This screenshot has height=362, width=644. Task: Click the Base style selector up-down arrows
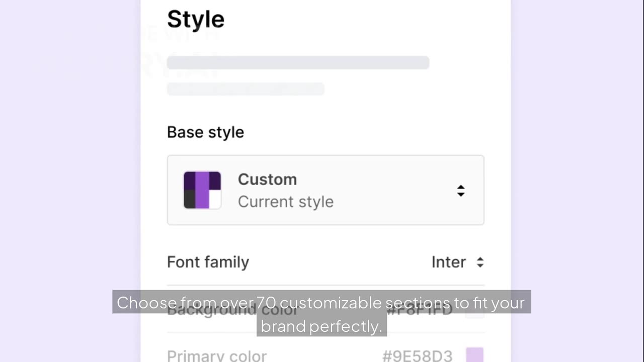[461, 191]
